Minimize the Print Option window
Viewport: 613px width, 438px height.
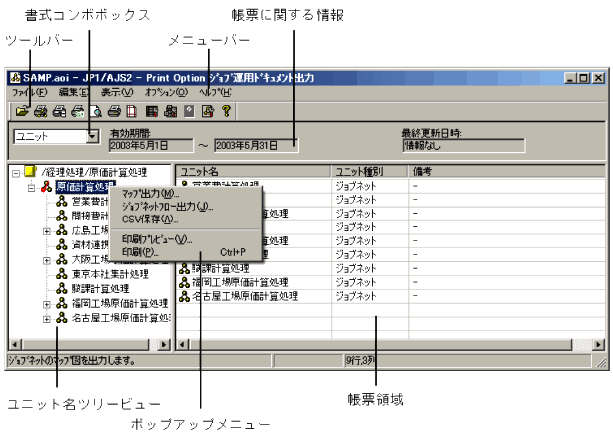pyautogui.click(x=570, y=78)
